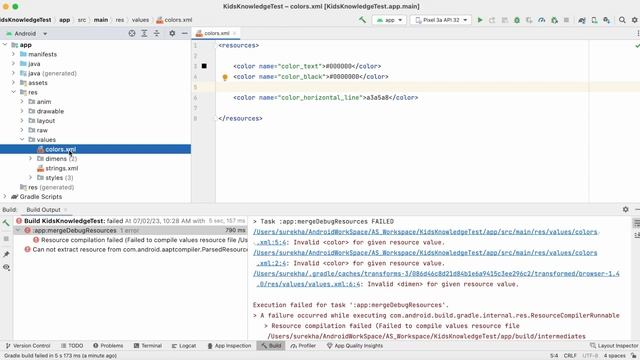The image size is (640, 360).
Task: Open the Device Manager icon
Action: click(x=594, y=20)
